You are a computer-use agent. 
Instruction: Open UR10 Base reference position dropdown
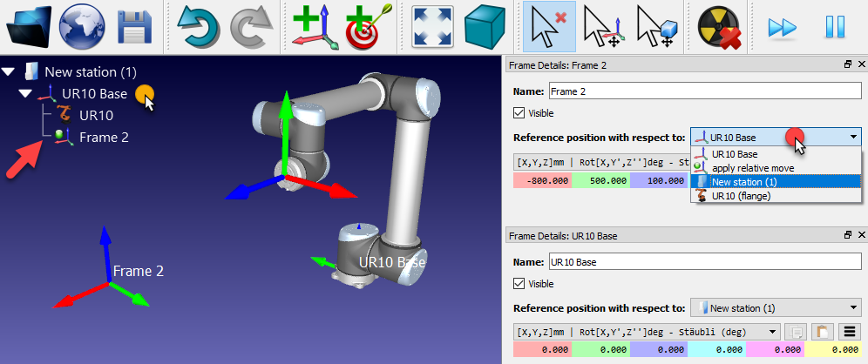(x=776, y=307)
